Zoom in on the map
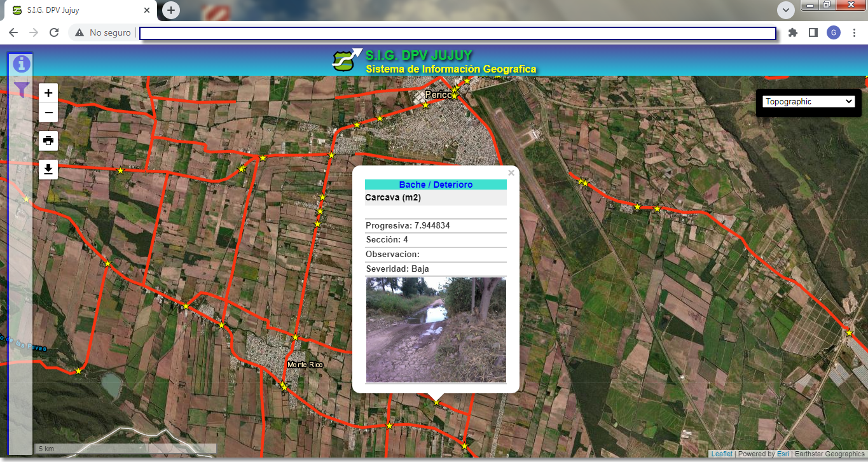 click(x=48, y=93)
